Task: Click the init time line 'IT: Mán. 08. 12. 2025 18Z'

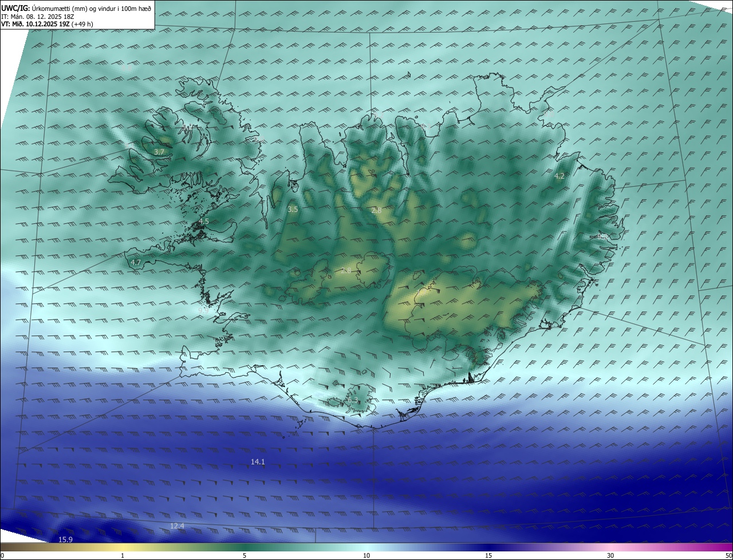Action: (x=38, y=17)
